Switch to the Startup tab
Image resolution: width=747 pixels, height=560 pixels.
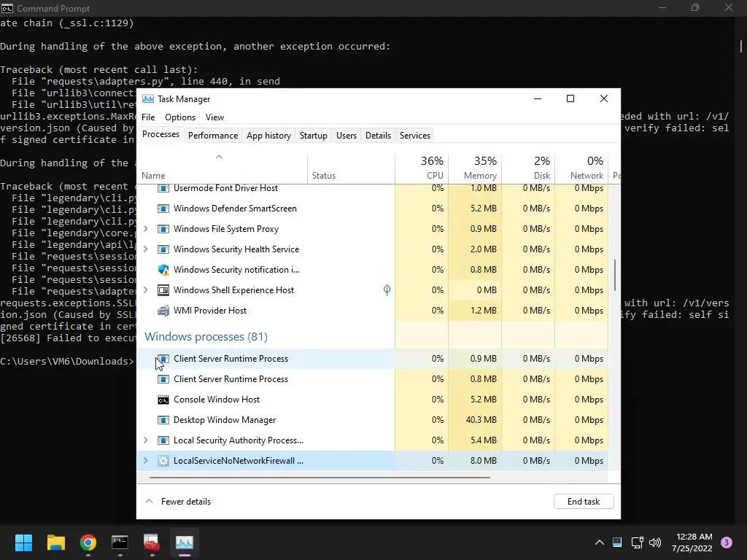314,136
